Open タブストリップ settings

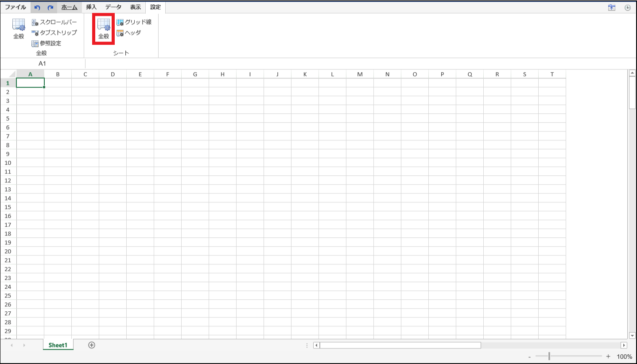pyautogui.click(x=54, y=33)
